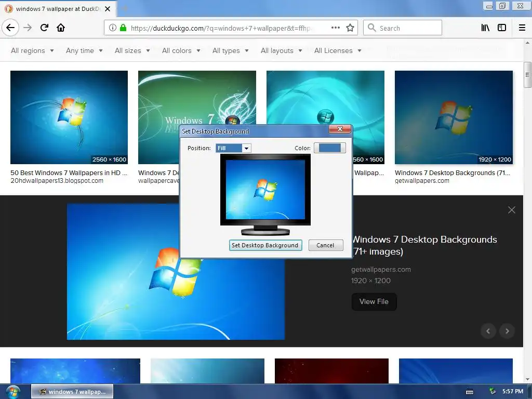Close the Set Desktop Background dialog
Screen dimensions: 532x399
tap(340, 129)
